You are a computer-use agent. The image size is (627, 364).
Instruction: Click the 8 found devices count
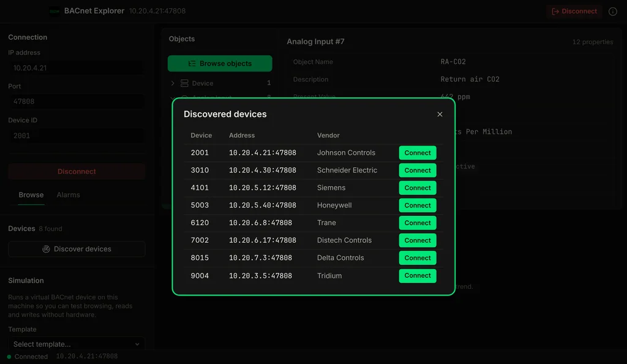50,229
